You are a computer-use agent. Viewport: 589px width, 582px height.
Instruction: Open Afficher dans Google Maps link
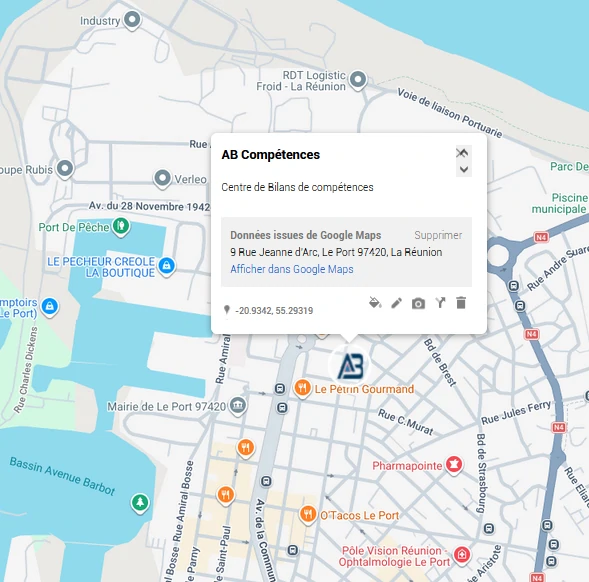pyautogui.click(x=292, y=269)
